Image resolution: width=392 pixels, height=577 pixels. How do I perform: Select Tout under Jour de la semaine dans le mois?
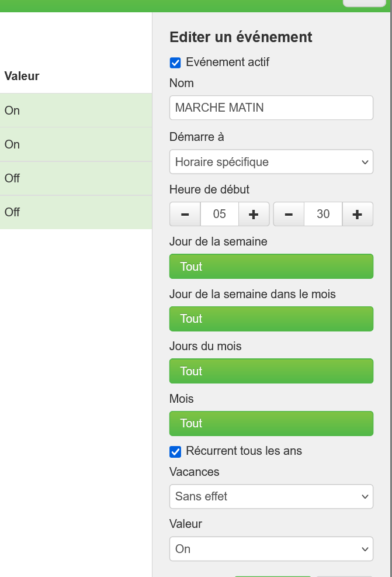271,319
